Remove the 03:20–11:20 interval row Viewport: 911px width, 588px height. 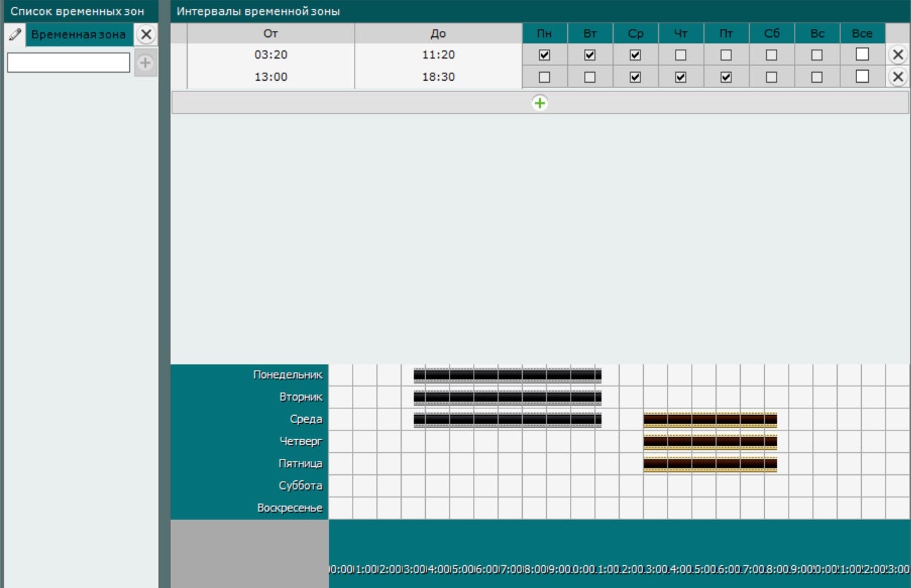(898, 54)
